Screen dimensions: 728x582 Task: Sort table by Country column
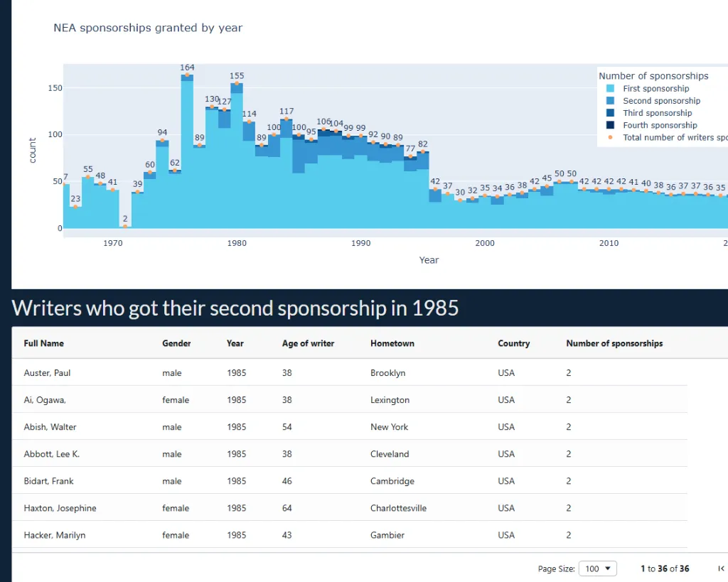(514, 343)
